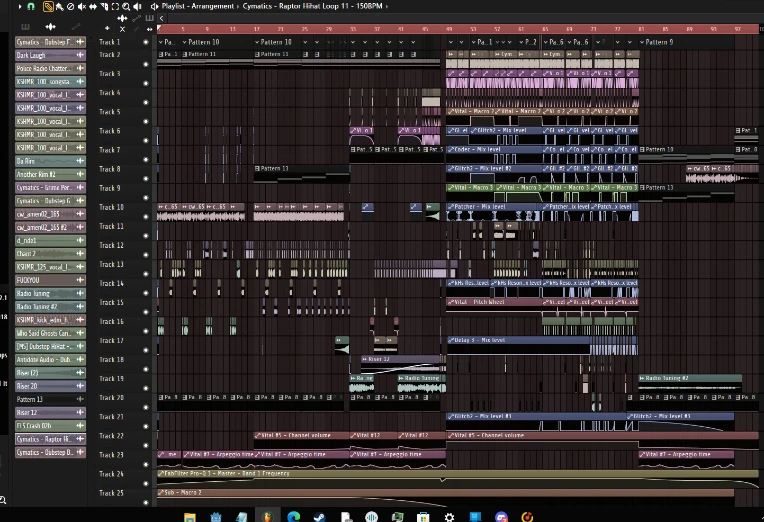
Task: Open menu icon on FUCKYOU picker item
Action: (80, 280)
